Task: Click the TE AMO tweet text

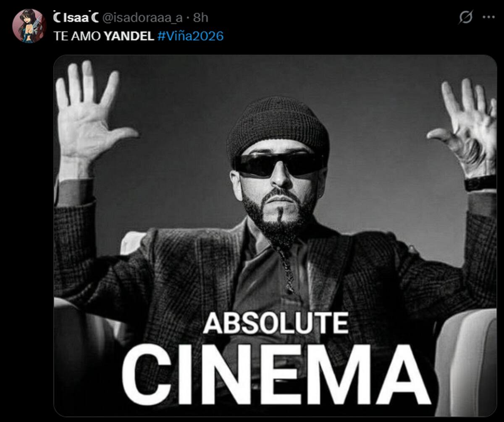Action: tap(77, 36)
